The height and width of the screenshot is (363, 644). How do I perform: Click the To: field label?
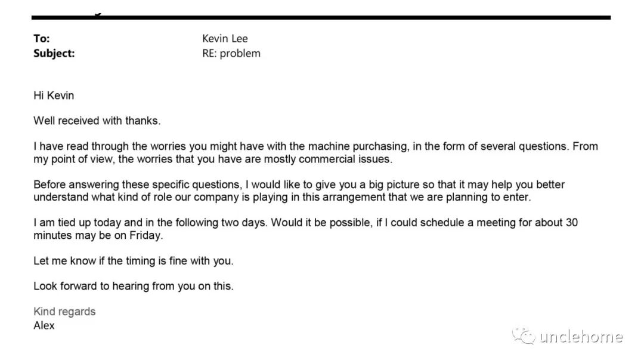tap(42, 39)
